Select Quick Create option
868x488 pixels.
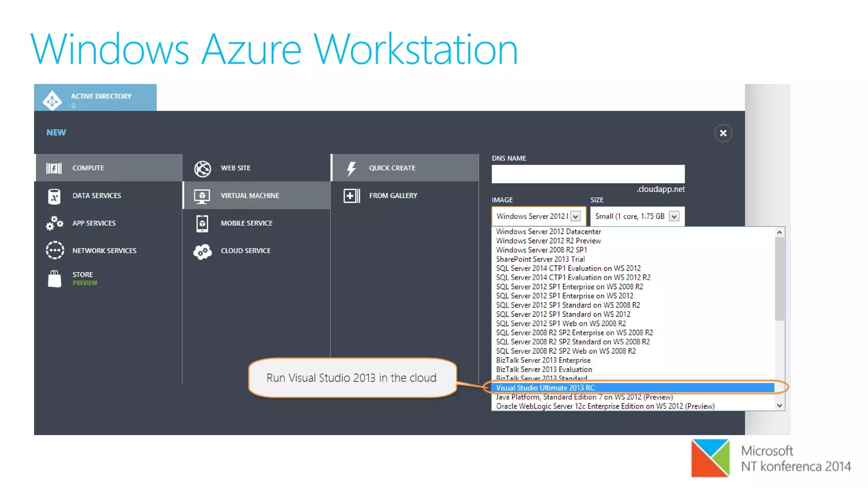405,168
